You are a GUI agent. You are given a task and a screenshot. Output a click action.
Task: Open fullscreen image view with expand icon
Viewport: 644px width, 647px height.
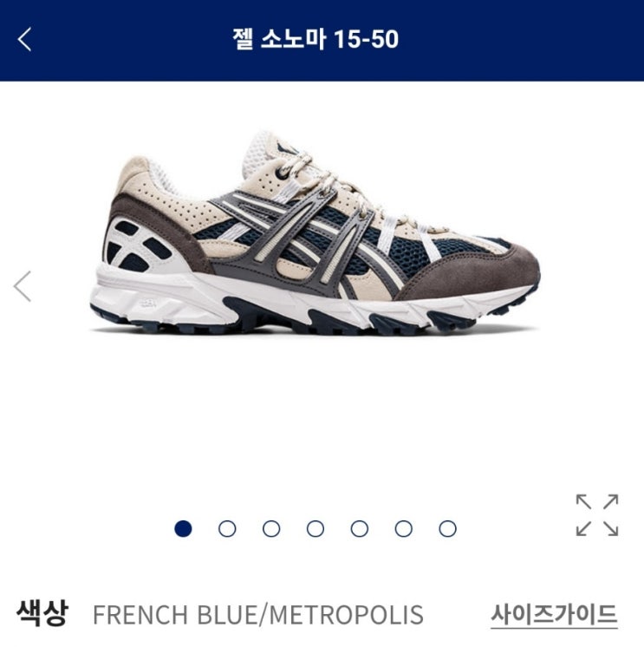point(596,514)
